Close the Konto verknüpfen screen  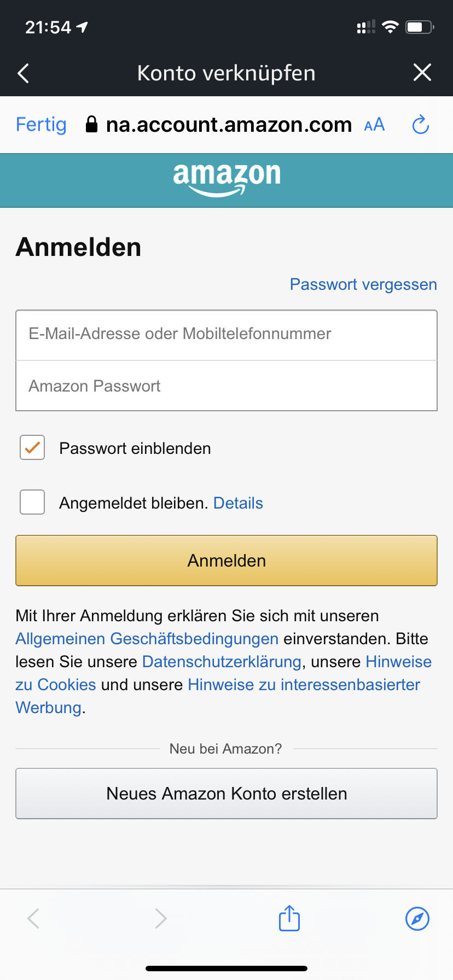(x=422, y=72)
